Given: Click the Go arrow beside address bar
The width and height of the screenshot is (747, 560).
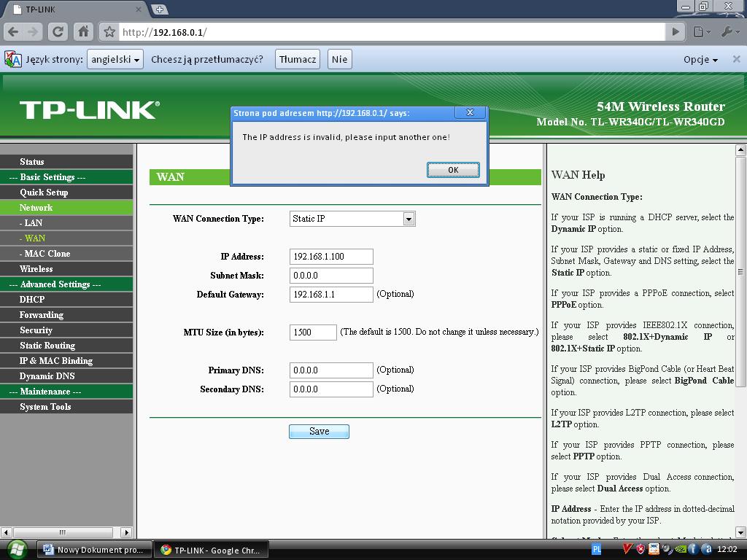Looking at the screenshot, I should coord(676,32).
